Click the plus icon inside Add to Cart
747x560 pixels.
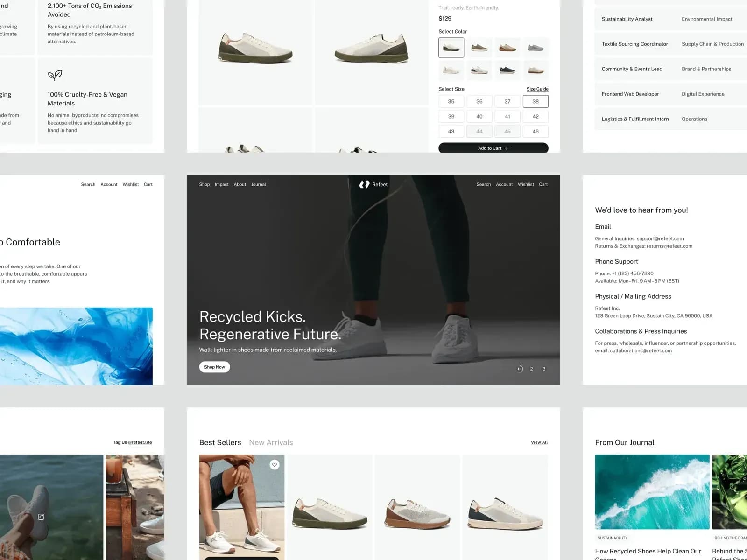(x=506, y=148)
